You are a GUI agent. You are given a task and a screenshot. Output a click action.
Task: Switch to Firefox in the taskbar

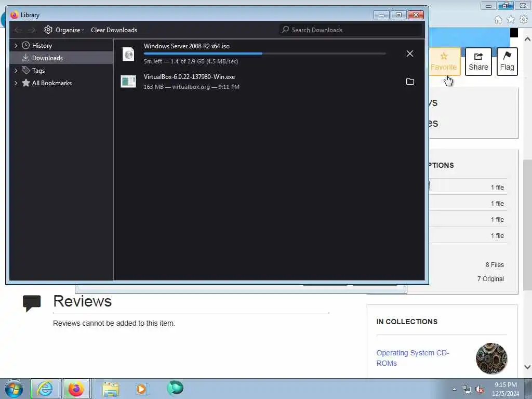tap(76, 389)
